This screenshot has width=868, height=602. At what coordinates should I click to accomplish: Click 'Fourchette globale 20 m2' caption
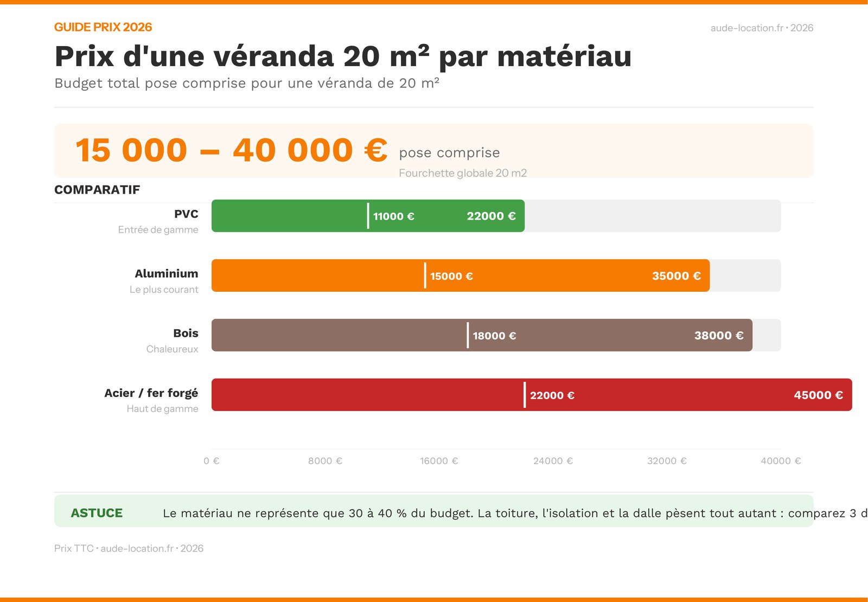[x=463, y=173]
